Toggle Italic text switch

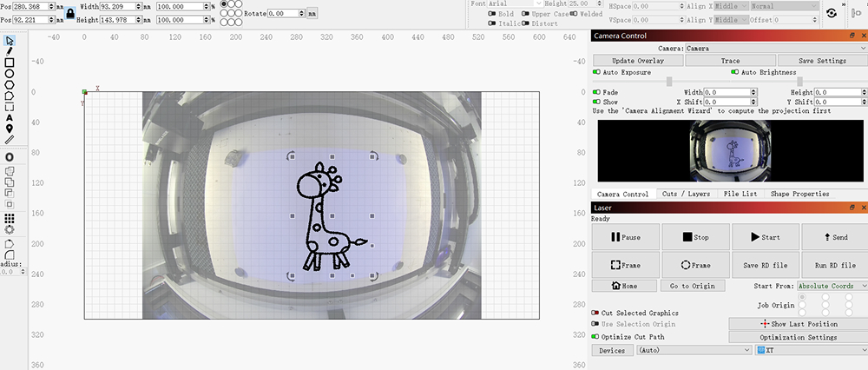(x=491, y=23)
